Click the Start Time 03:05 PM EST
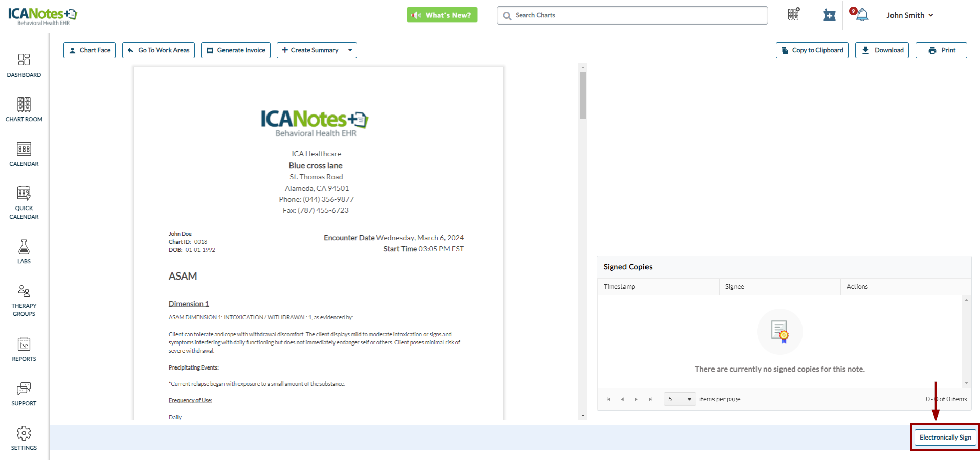The image size is (980, 460). (424, 249)
